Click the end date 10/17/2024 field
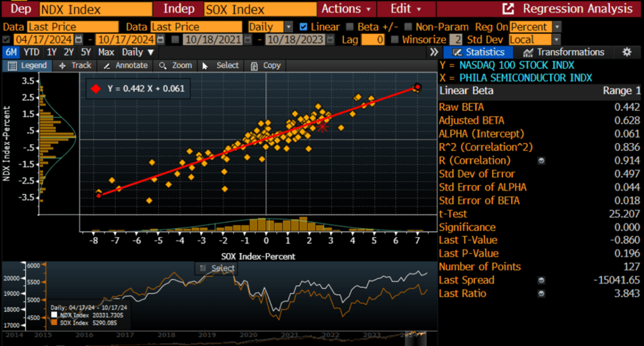 [126, 39]
